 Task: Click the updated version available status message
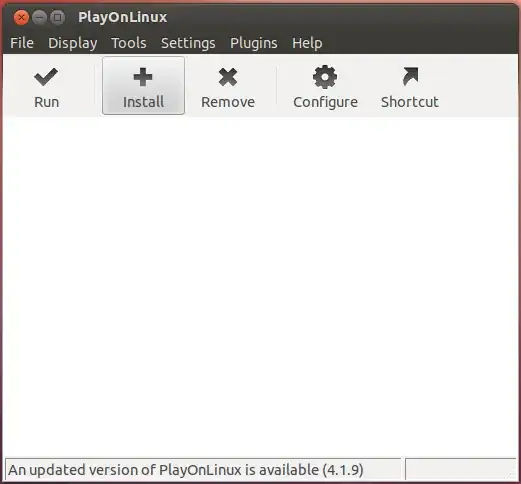point(186,470)
